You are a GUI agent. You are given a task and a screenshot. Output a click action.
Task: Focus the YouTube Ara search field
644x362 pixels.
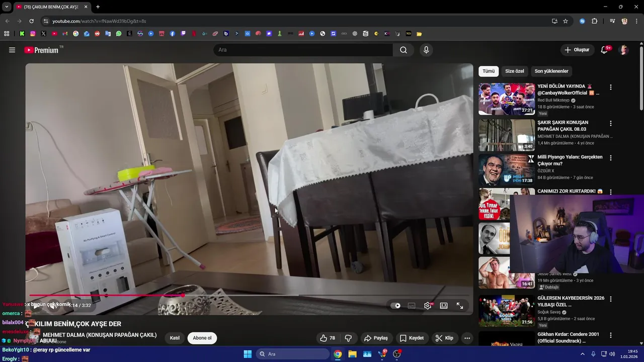(x=303, y=50)
